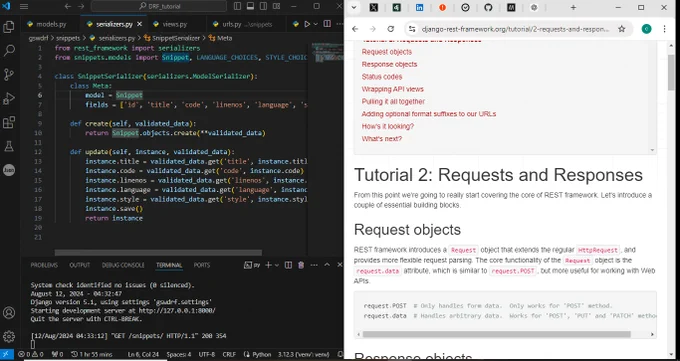The height and width of the screenshot is (361, 680).
Task: Go back in VS Code navigation
Action: (68, 7)
